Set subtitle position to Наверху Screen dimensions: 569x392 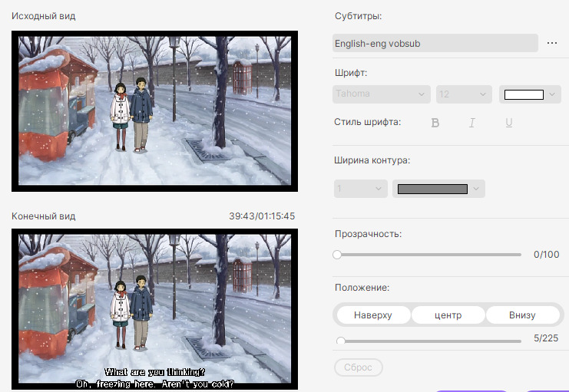point(373,315)
